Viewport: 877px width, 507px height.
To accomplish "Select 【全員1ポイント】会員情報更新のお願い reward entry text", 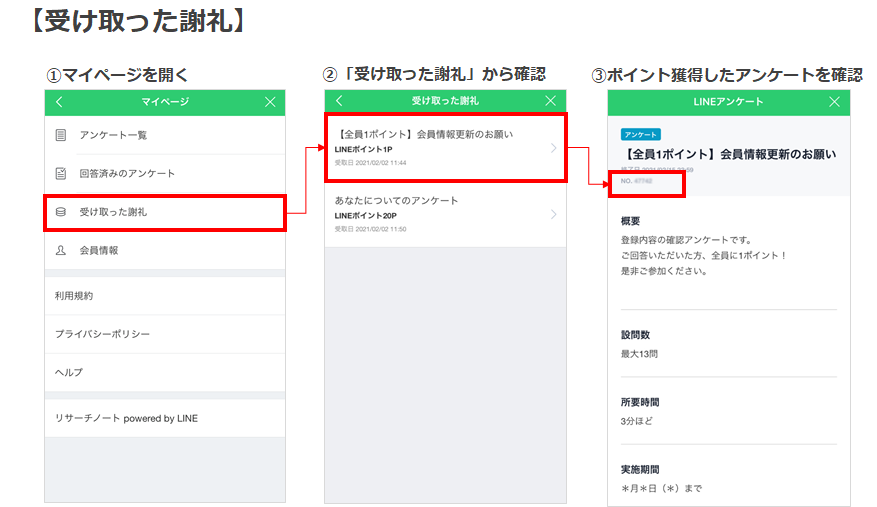I will pyautogui.click(x=424, y=134).
